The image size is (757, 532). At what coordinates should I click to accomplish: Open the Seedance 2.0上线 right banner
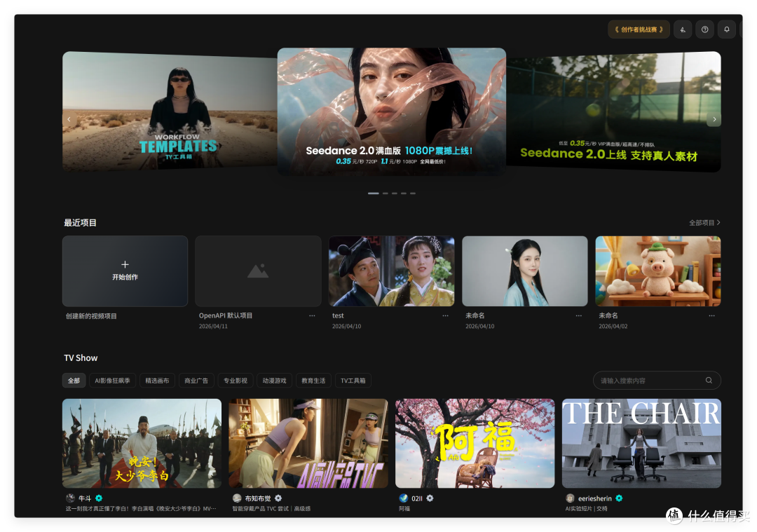pyautogui.click(x=613, y=111)
